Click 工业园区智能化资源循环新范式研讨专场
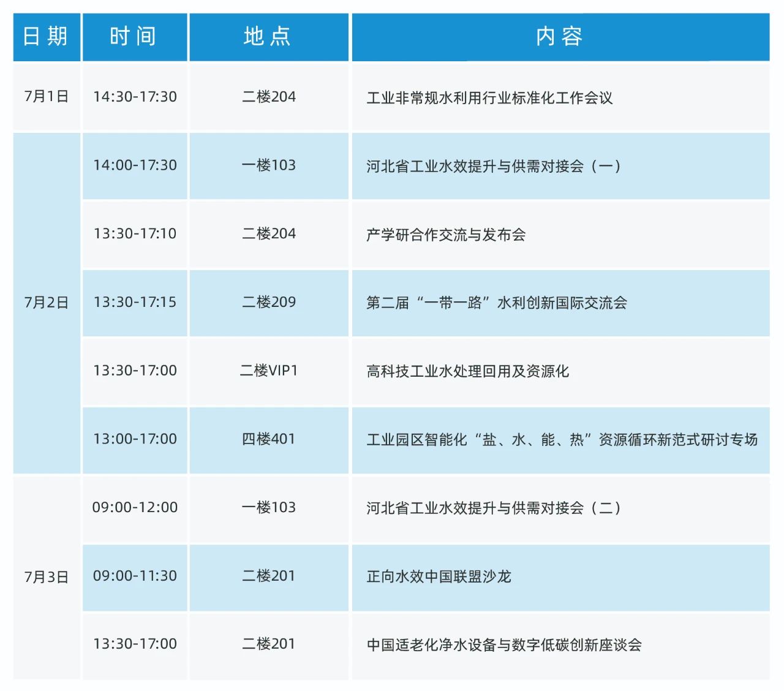 tap(562, 440)
